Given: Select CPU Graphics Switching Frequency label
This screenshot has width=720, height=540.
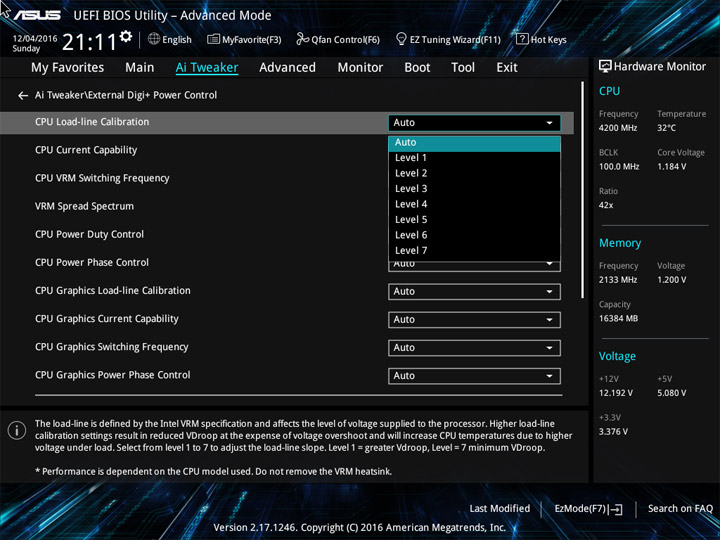Looking at the screenshot, I should tap(112, 347).
